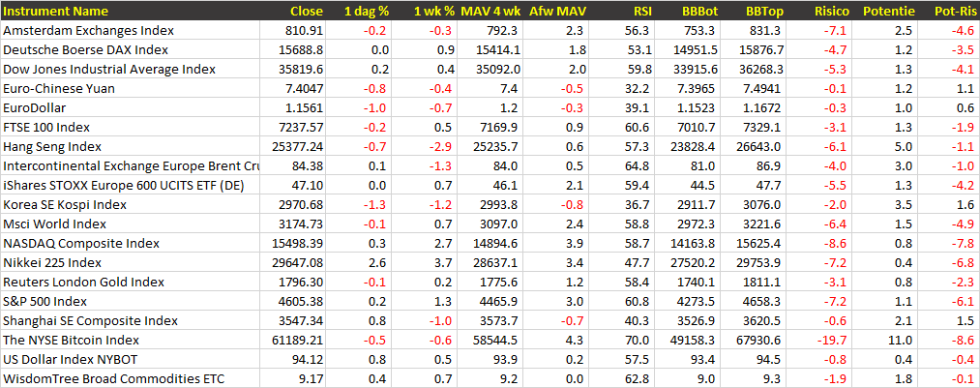
Task: Select the RSI column header
Action: coord(642,12)
